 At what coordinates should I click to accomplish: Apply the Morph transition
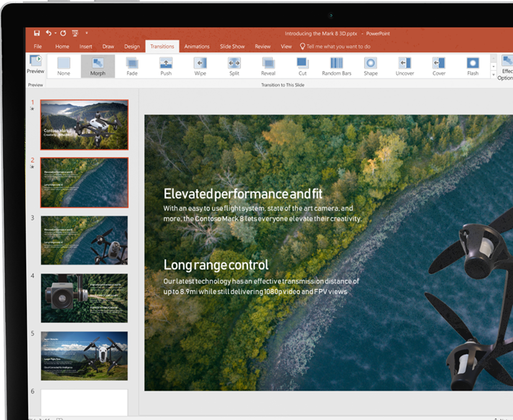98,67
